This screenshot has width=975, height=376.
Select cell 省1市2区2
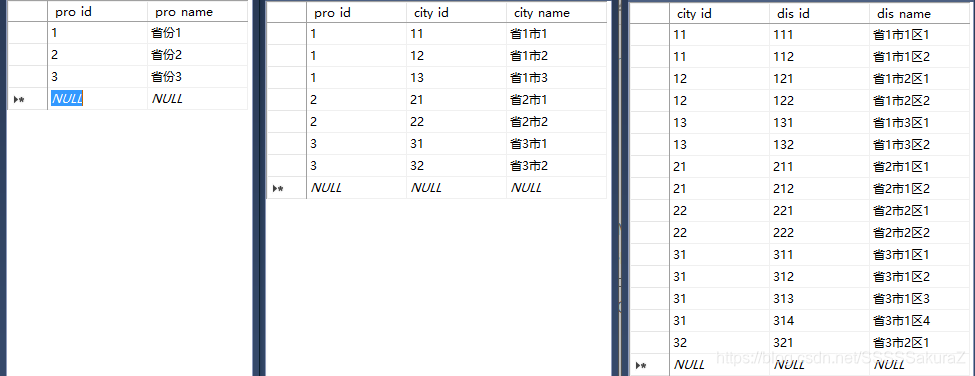pos(919,101)
